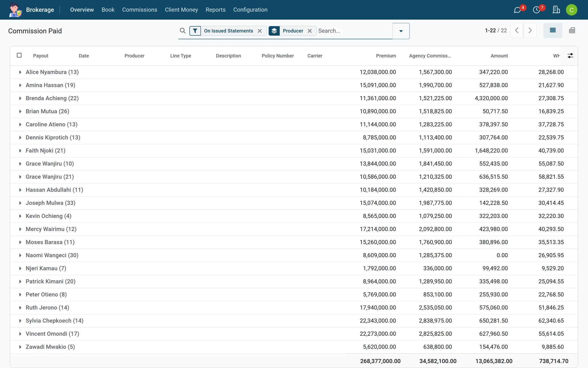The width and height of the screenshot is (588, 368).
Task: Open the company building switcher icon
Action: coord(556,10)
